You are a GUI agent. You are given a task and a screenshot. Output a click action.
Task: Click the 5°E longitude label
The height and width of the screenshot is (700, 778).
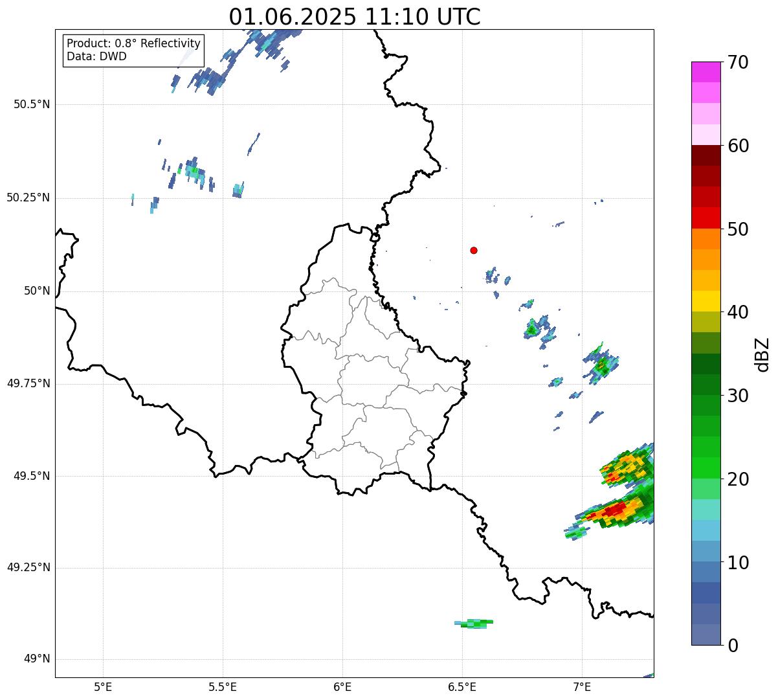103,686
